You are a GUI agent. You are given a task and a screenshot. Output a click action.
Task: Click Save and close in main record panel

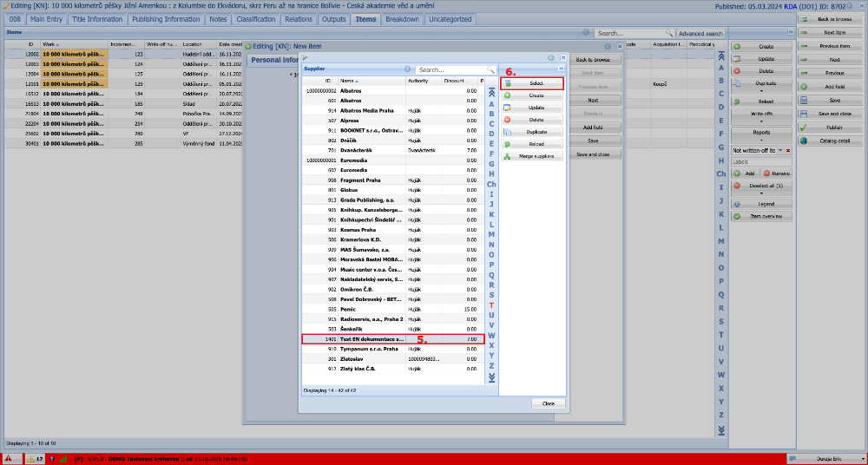pos(832,114)
